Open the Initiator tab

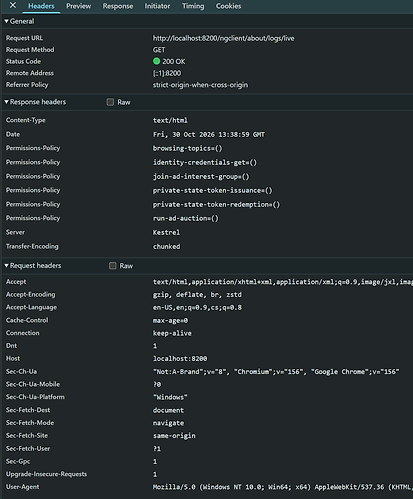point(157,6)
